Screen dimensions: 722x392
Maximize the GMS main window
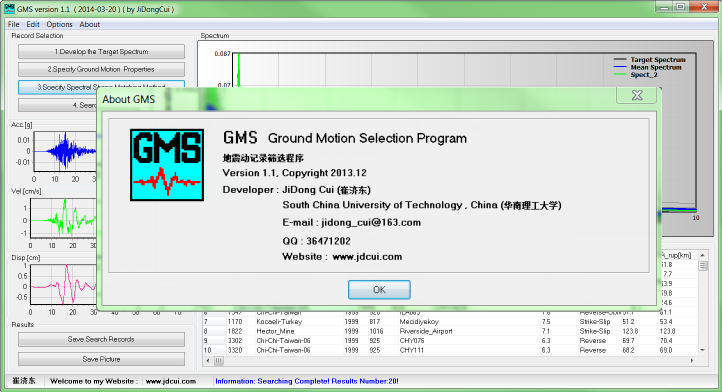click(x=681, y=7)
